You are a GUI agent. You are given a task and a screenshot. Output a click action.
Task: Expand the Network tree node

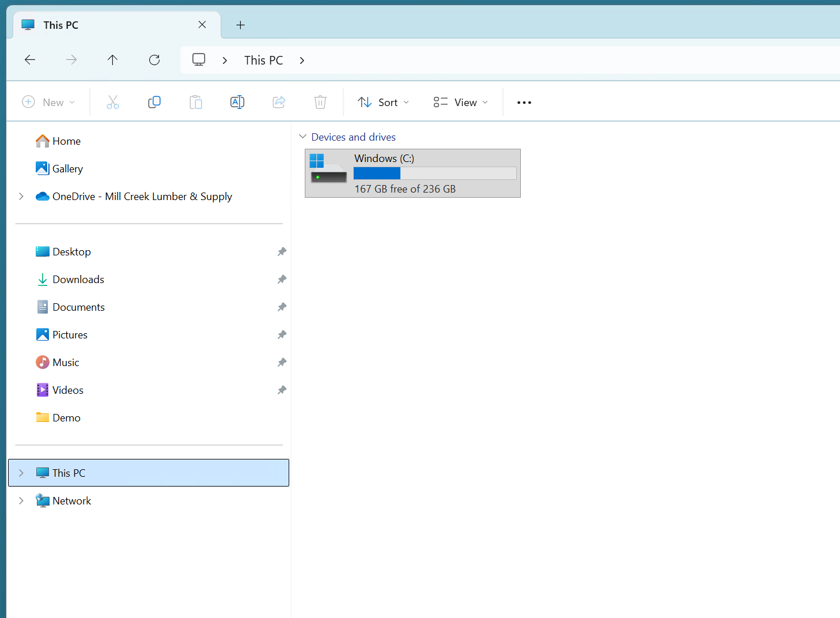21,501
